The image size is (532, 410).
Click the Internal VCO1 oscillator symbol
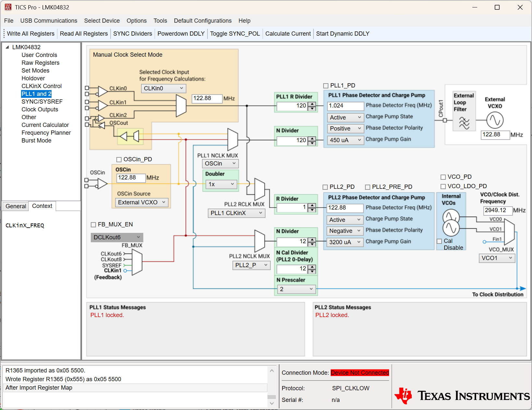(x=451, y=228)
